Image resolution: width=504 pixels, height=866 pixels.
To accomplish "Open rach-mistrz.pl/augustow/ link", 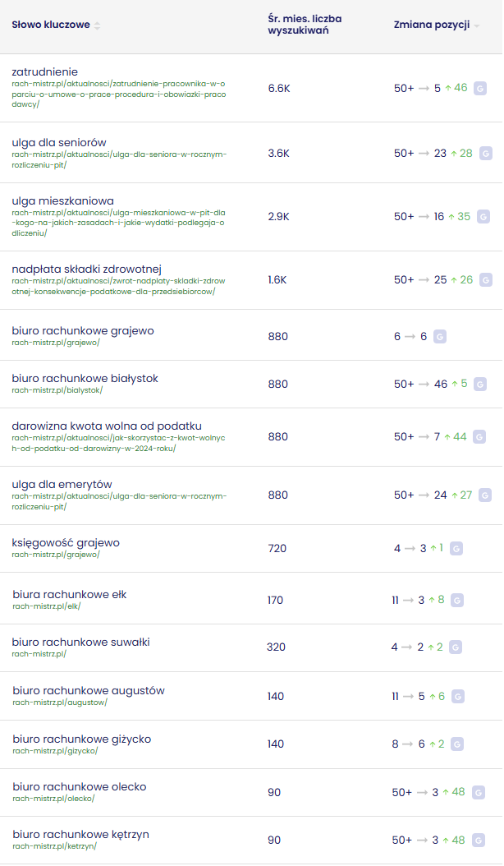I will pyautogui.click(x=60, y=702).
